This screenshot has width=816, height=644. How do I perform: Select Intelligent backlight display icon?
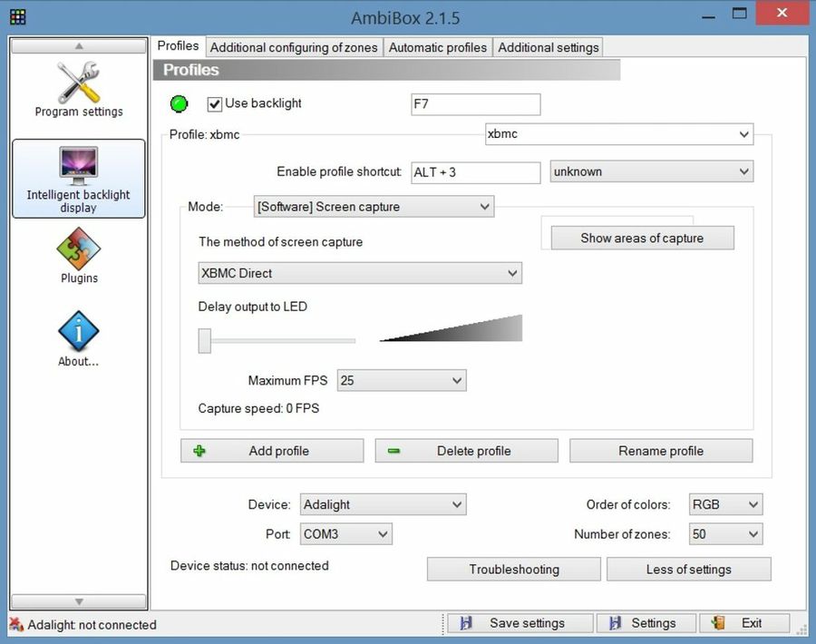coord(79,166)
